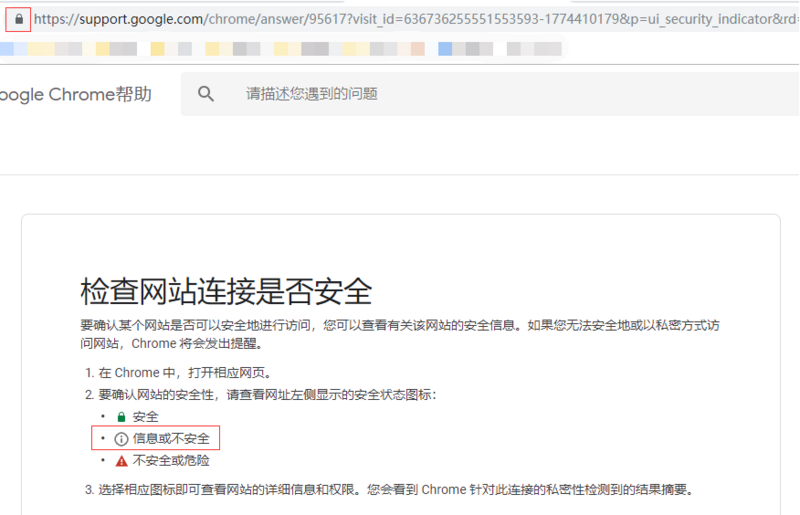Click the heading 检查网站连接是否安全
The image size is (800, 515).
click(x=226, y=291)
